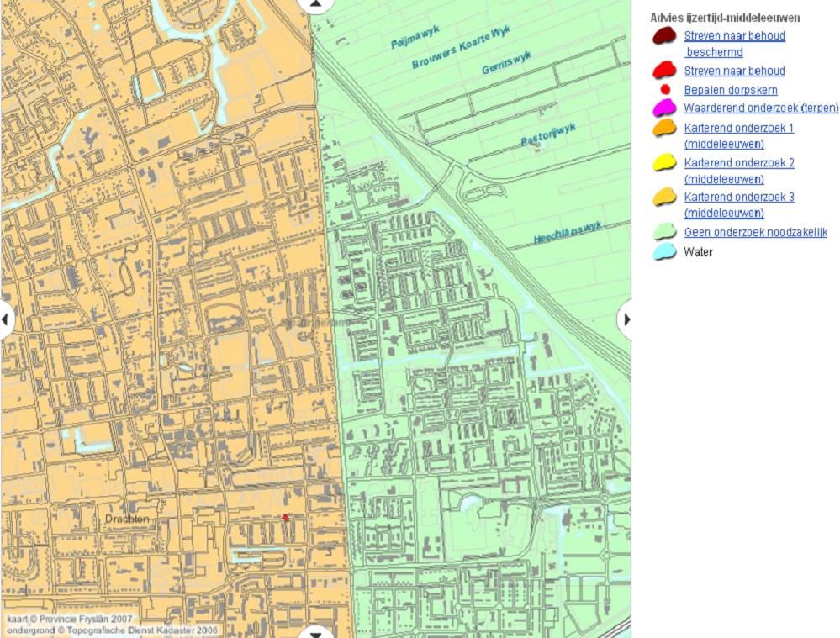The width and height of the screenshot is (840, 638).
Task: Click the orange Karterend onderzoek 1 swatch
Action: 665,128
